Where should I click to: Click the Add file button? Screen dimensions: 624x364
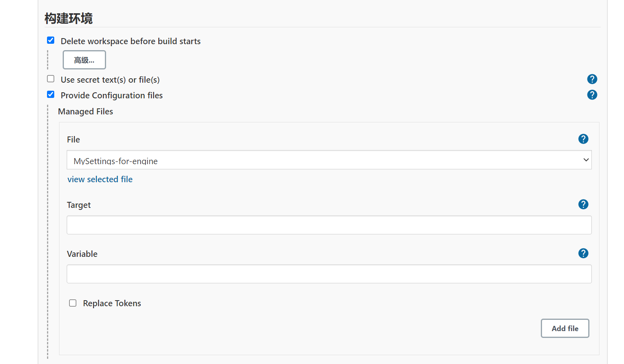[565, 328]
